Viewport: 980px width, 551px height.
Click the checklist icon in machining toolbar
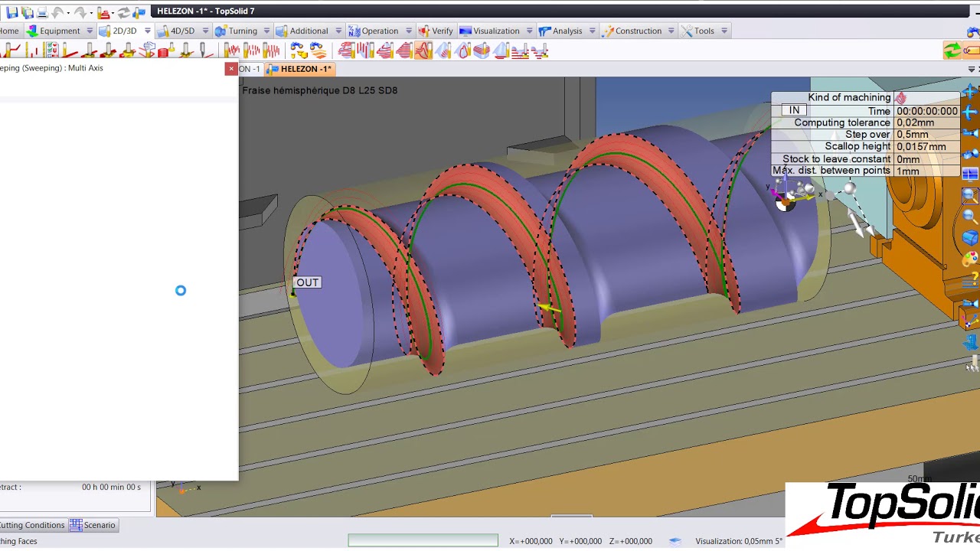pyautogui.click(x=51, y=51)
